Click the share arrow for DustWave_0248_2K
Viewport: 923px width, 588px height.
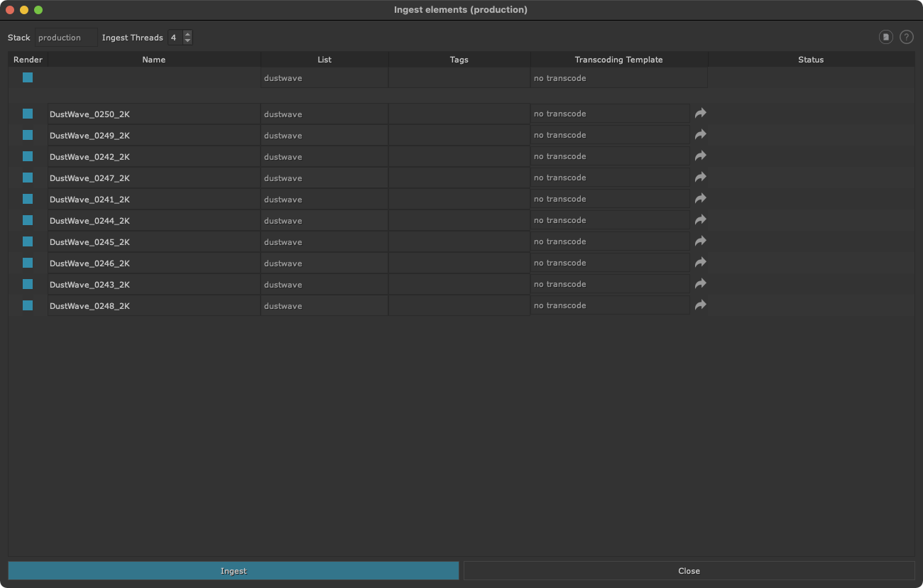click(x=700, y=305)
